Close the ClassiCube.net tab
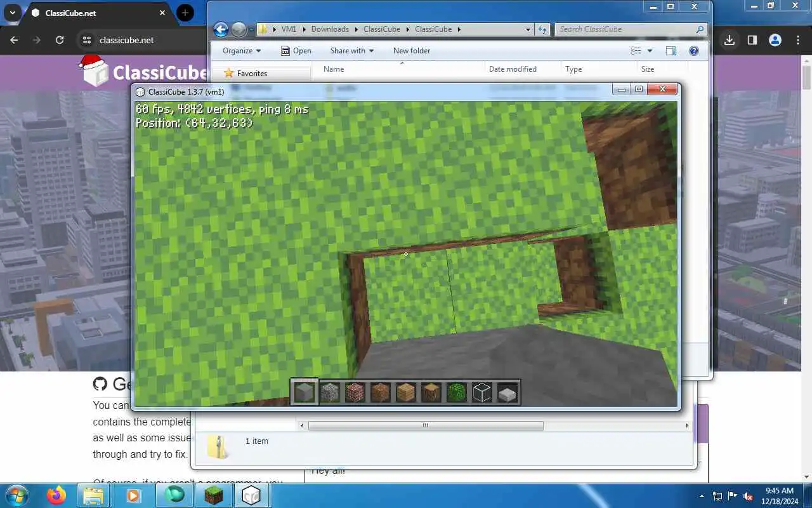Screen dimensions: 812x508 (x=162, y=13)
